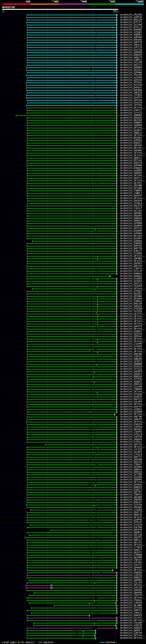The image size is (146, 644).
Task: Select the UniRef100_Q4QY65 label
Action: [x=131, y=201]
